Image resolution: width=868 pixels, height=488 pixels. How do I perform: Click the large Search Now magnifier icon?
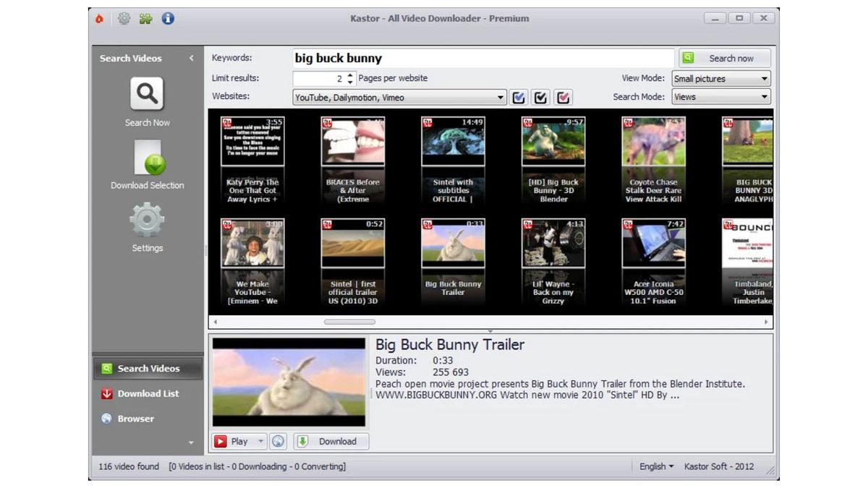tap(147, 95)
